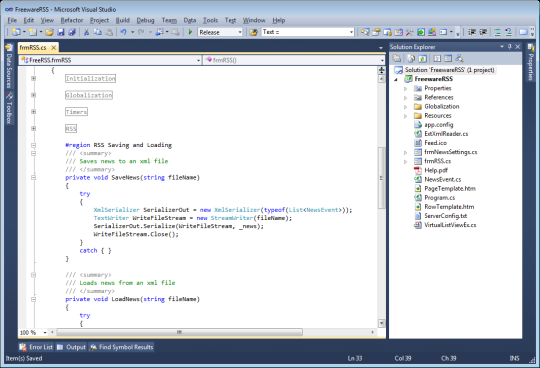Image resolution: width=540 pixels, height=368 pixels.
Task: Click the Increase Indent icon
Action: coord(483,32)
